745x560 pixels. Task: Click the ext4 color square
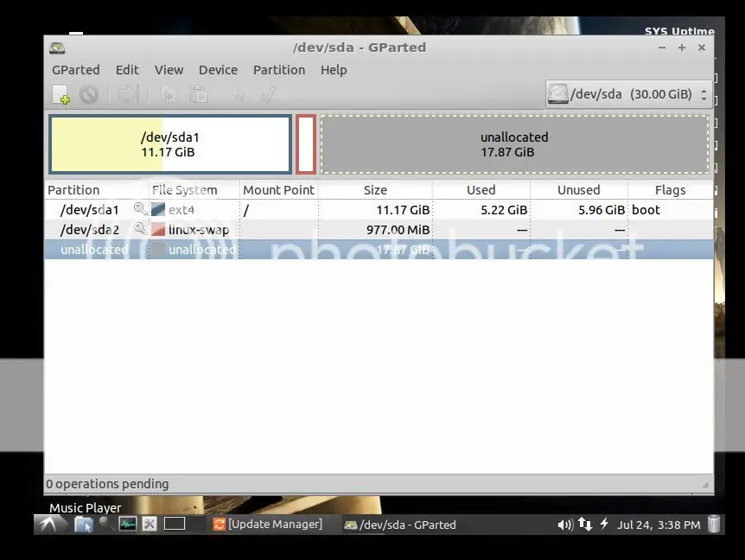(x=158, y=209)
